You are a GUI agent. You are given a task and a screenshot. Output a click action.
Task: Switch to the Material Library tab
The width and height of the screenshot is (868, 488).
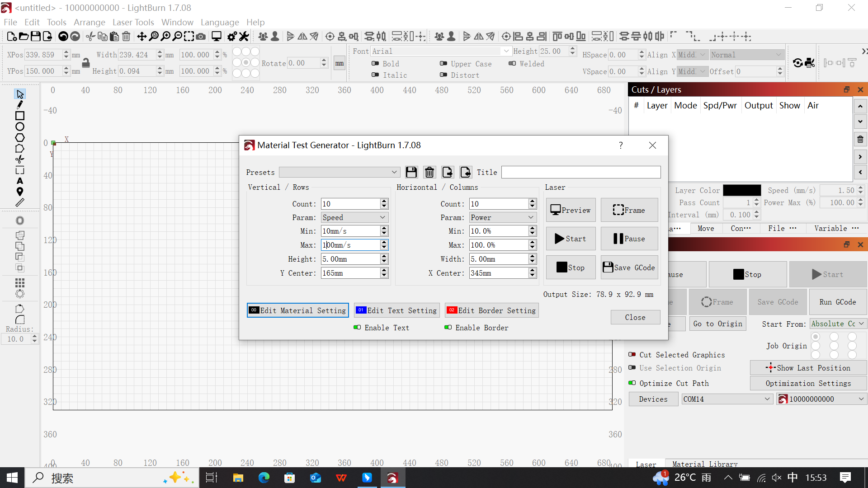click(x=705, y=464)
